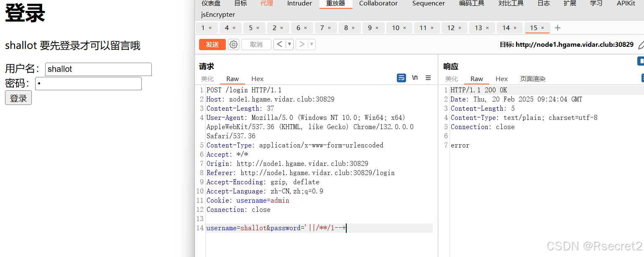
Task: Toggle \n non-printable character display
Action: point(414,78)
